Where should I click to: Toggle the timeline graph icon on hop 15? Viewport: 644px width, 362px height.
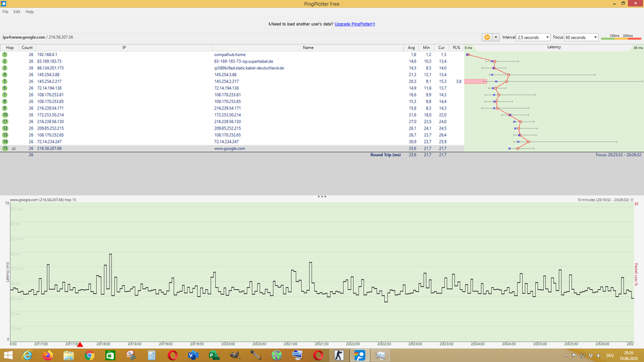click(14, 149)
